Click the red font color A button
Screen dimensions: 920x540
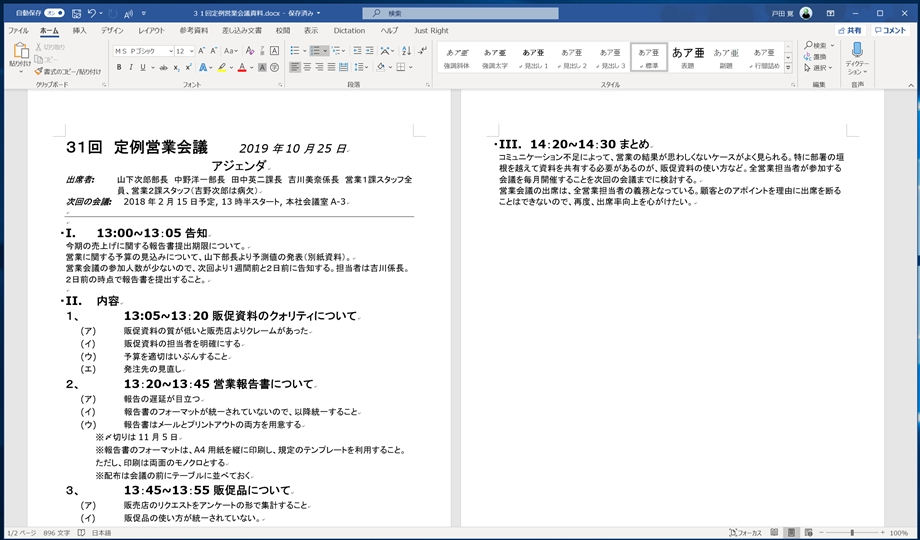click(242, 68)
